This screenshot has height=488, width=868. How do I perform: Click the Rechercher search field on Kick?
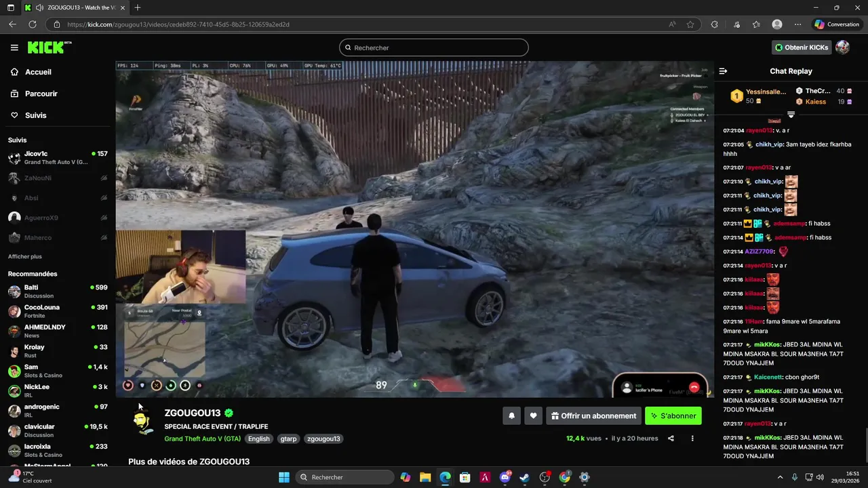434,47
